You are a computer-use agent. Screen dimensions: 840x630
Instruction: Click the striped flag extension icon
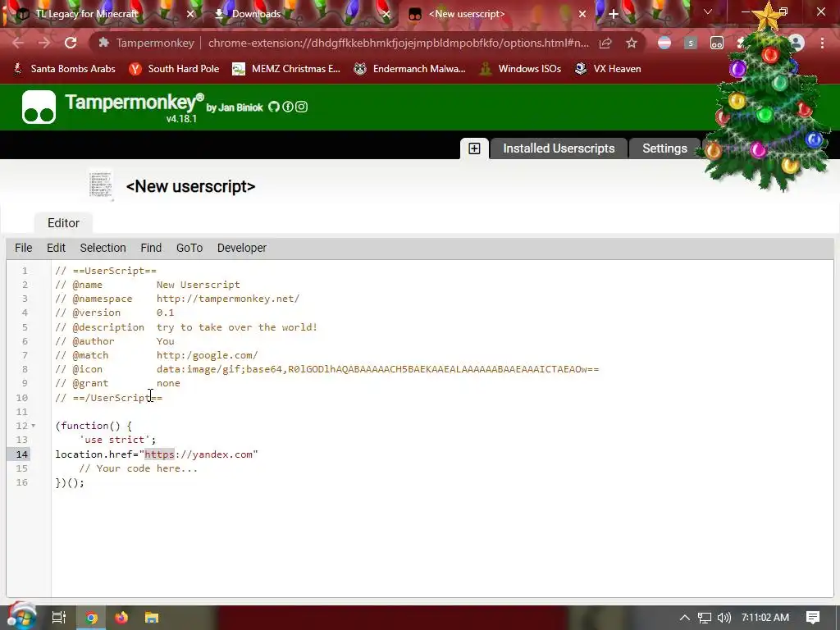pos(664,43)
